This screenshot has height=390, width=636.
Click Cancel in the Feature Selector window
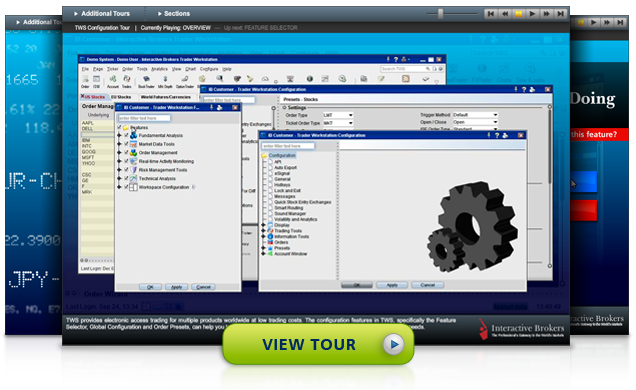(203, 287)
